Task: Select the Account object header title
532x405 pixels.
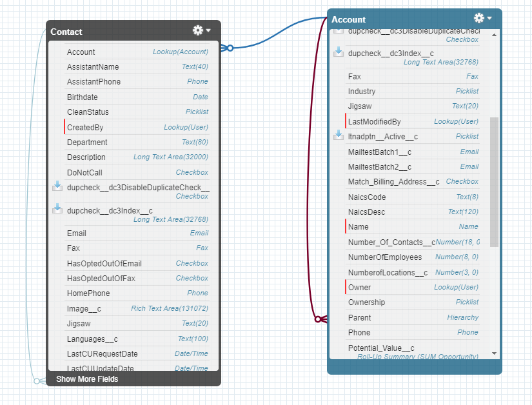Action: (348, 20)
